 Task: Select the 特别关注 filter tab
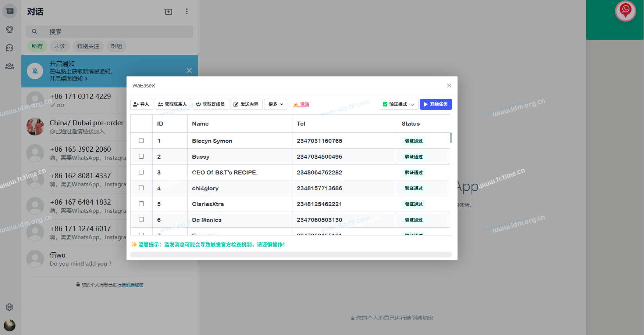click(88, 46)
